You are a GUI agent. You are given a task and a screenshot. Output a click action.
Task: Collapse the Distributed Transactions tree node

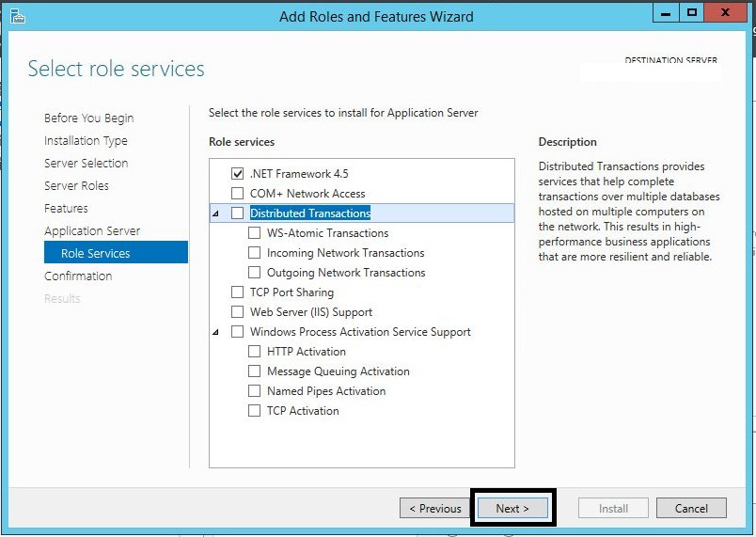[x=216, y=214]
